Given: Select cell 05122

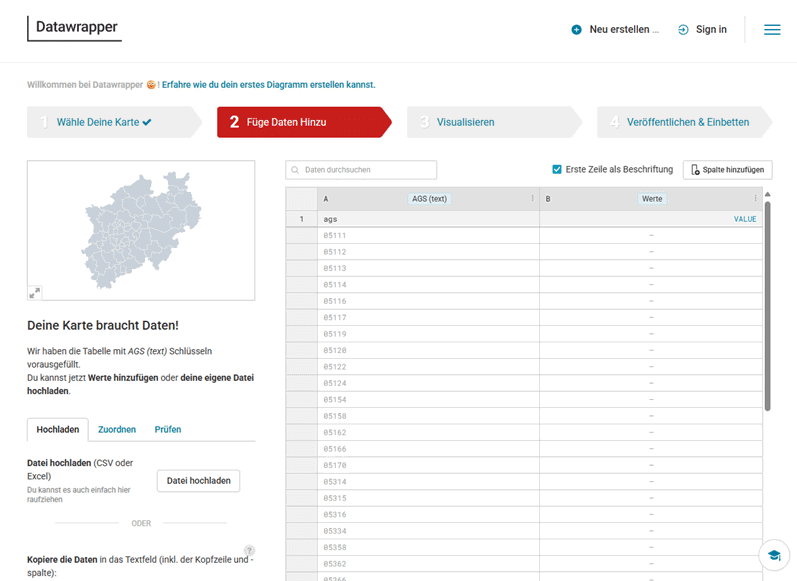Looking at the screenshot, I should click(x=428, y=367).
